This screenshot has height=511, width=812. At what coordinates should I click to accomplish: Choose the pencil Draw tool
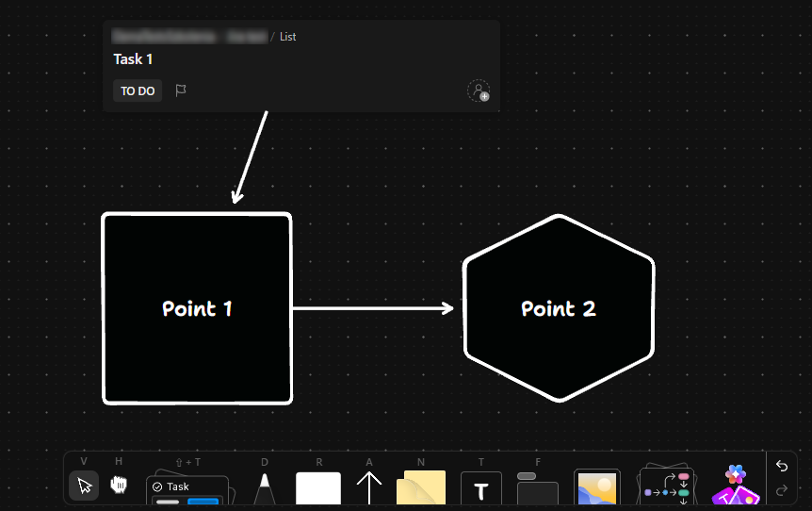[265, 488]
